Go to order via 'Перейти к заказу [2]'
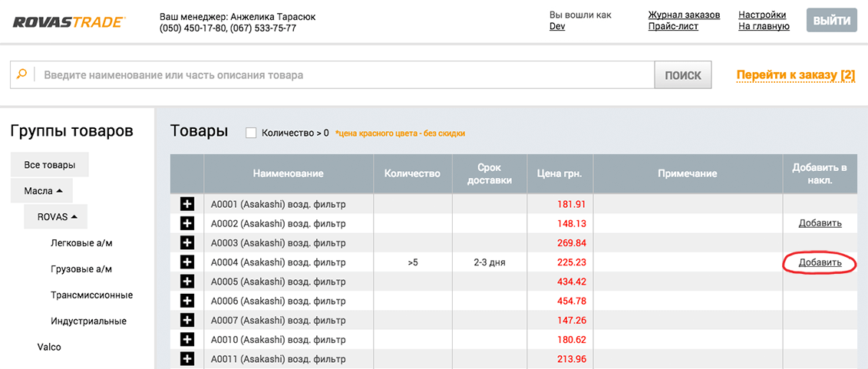Screen dimensions: 868x369 pyautogui.click(x=796, y=75)
